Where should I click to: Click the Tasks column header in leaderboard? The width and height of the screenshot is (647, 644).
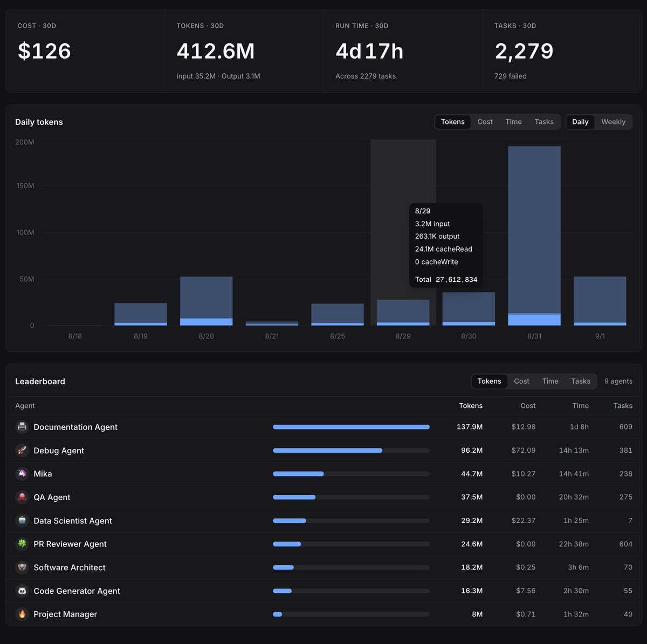(623, 406)
